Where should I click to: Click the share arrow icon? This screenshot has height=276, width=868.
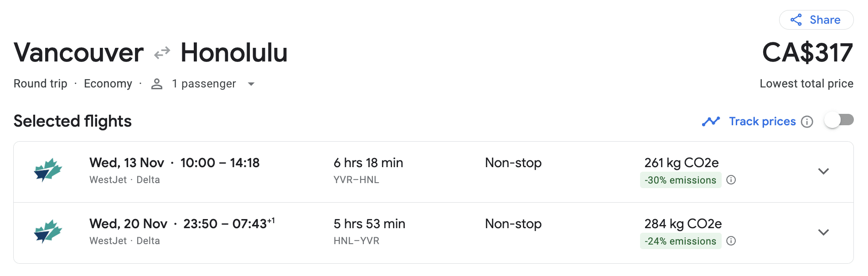coord(796,20)
